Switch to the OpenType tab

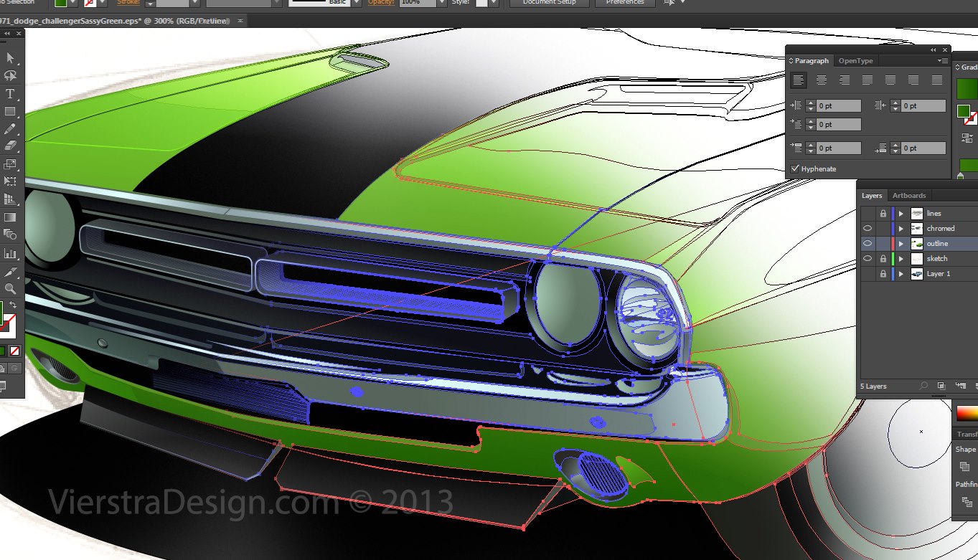click(855, 61)
